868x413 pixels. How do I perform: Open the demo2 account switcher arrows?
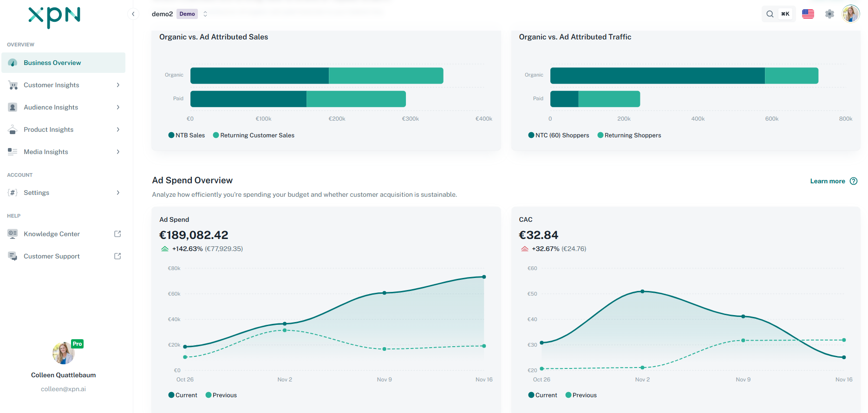(x=205, y=14)
